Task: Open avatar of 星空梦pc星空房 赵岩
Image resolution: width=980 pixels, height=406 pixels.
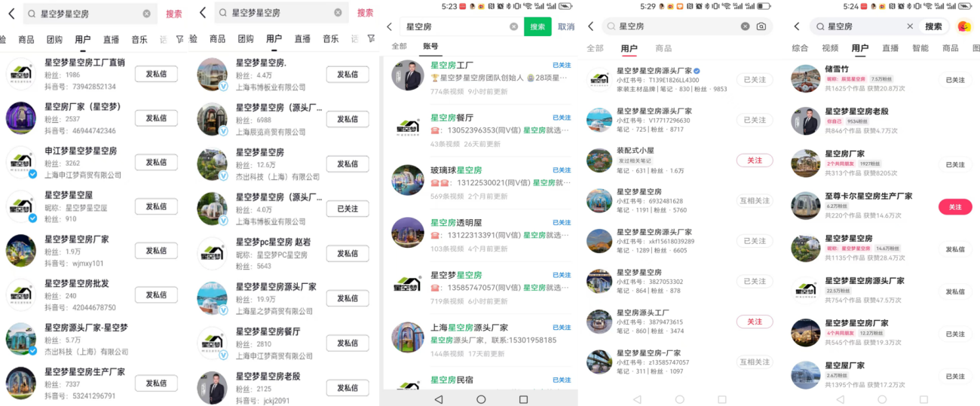Action: [x=212, y=253]
